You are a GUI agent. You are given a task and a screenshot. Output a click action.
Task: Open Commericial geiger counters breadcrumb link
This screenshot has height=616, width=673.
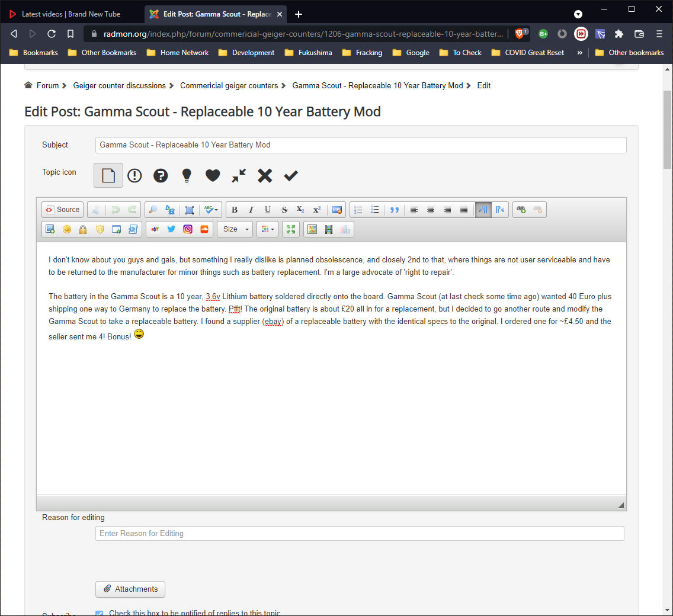[229, 85]
